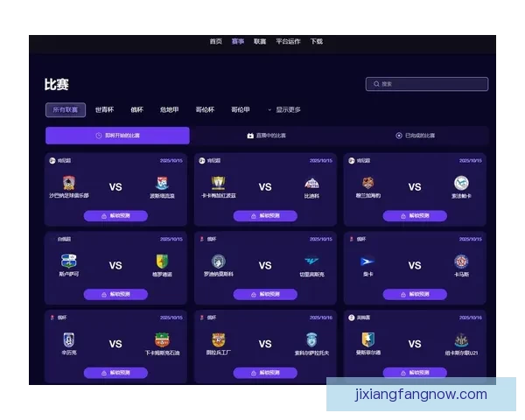Click the 罗迪纳莫斯科 team crest
The height and width of the screenshot is (420, 525).
tap(219, 261)
